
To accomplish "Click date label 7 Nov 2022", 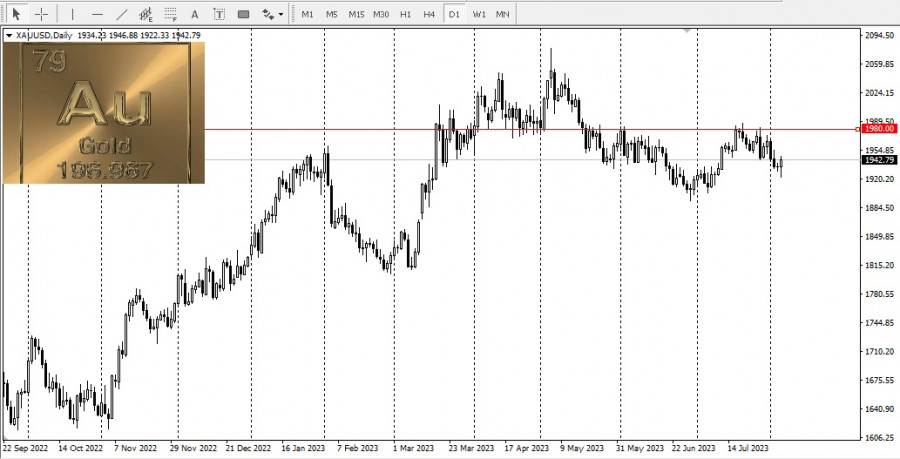I will click(135, 448).
